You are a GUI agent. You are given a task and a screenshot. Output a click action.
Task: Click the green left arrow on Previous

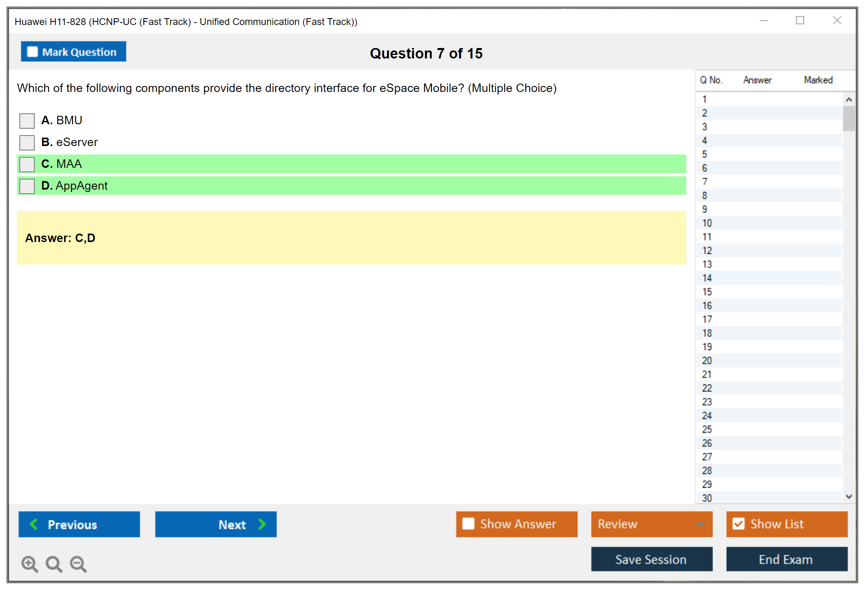click(x=34, y=524)
